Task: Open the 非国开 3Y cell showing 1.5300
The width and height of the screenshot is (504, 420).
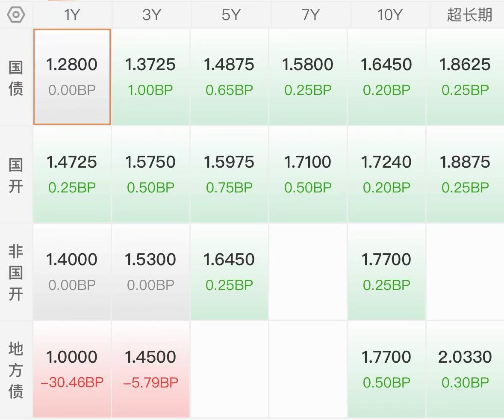Action: [150, 272]
